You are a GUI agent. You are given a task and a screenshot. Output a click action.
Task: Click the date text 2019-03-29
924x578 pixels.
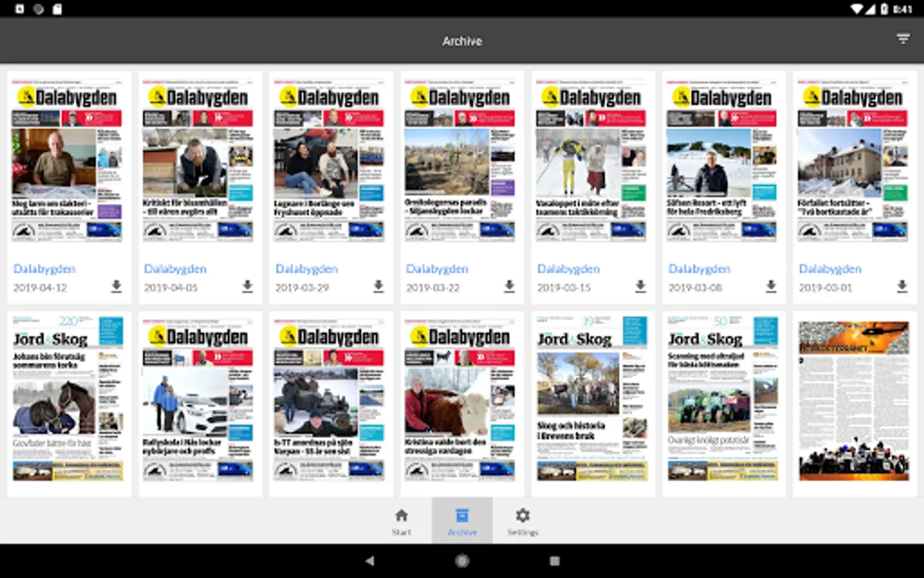coord(302,288)
